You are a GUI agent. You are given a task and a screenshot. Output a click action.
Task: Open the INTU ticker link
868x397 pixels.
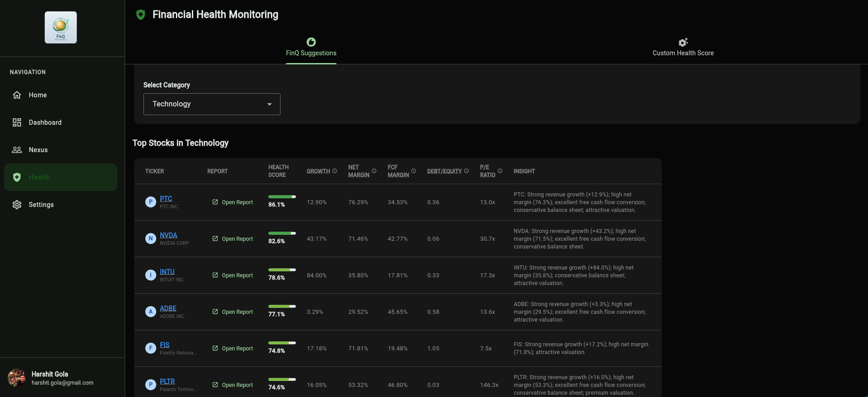[167, 272]
